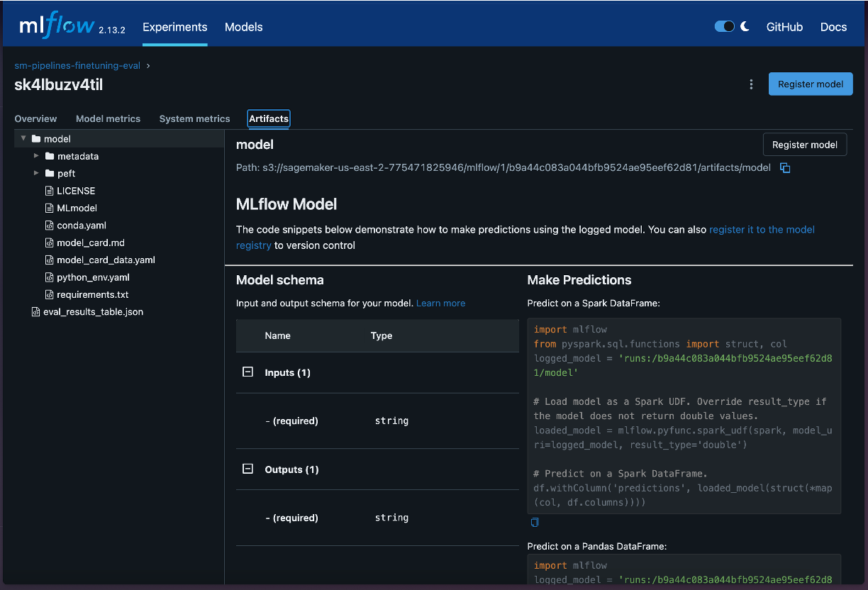Click the moon dark mode icon
The image size is (868, 590).
tap(745, 27)
